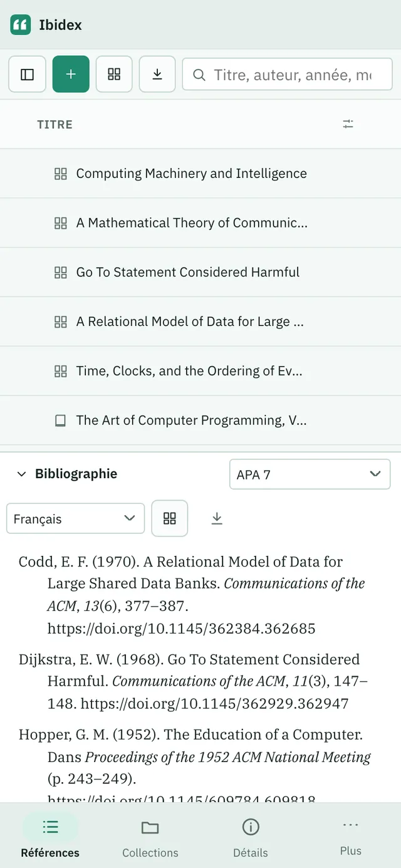Image resolution: width=401 pixels, height=868 pixels.
Task: Collapse the Bibliographie section
Action: (22, 474)
